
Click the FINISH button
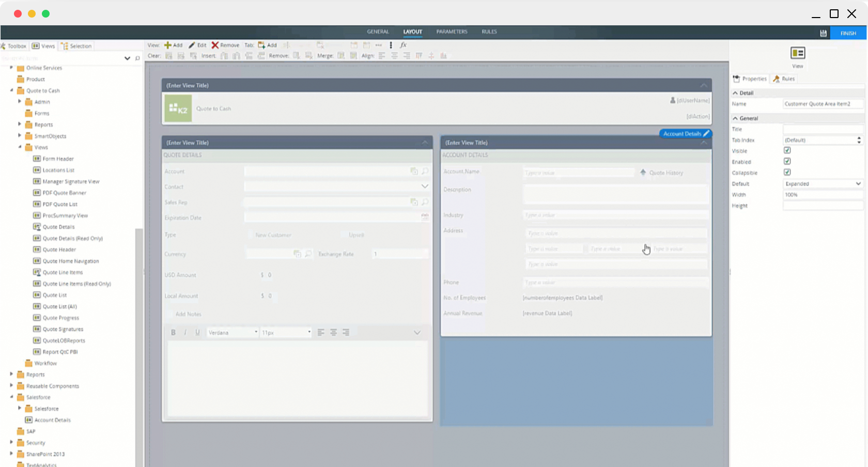(848, 33)
